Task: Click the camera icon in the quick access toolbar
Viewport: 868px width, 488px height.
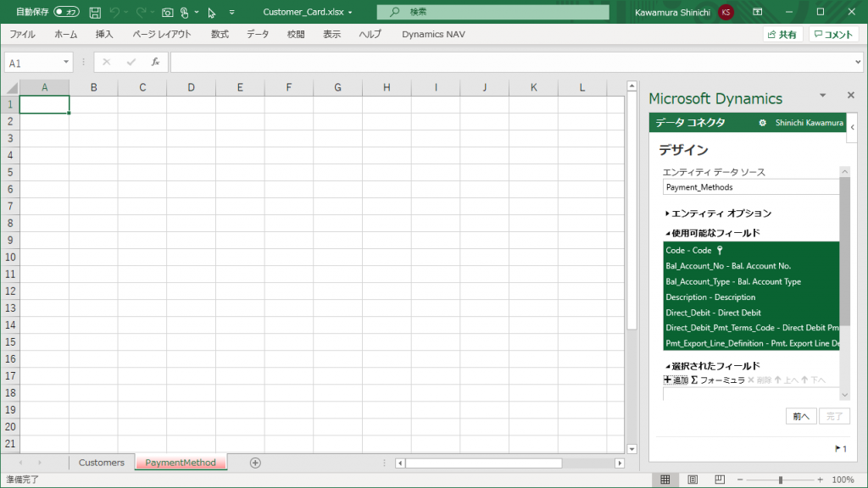Action: pos(167,12)
